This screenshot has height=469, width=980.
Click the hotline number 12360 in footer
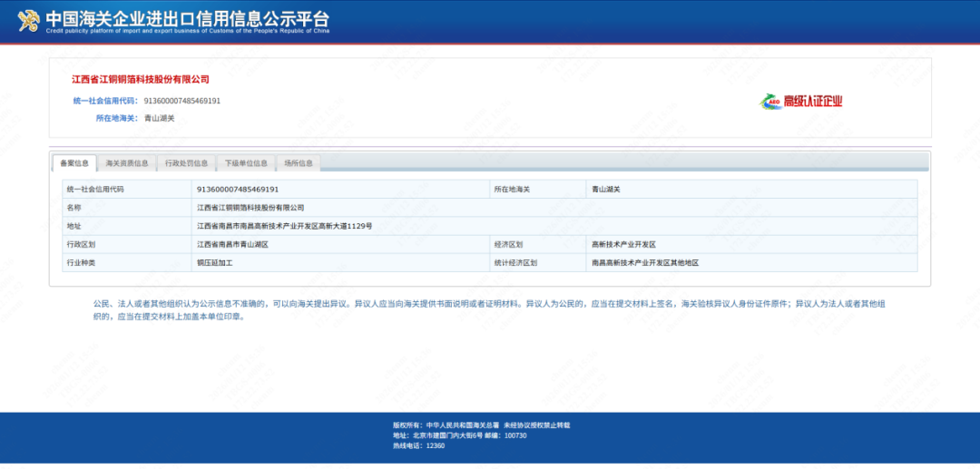(436, 446)
